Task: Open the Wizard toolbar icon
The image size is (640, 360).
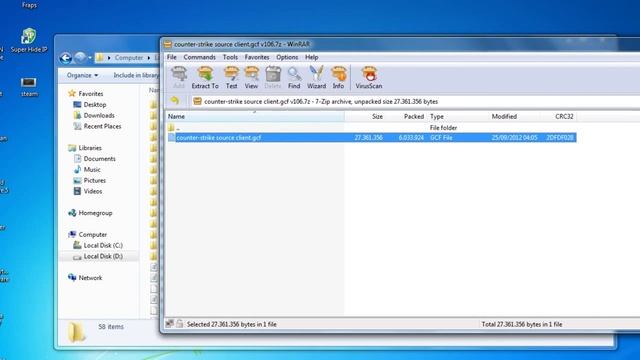Action: pyautogui.click(x=316, y=78)
